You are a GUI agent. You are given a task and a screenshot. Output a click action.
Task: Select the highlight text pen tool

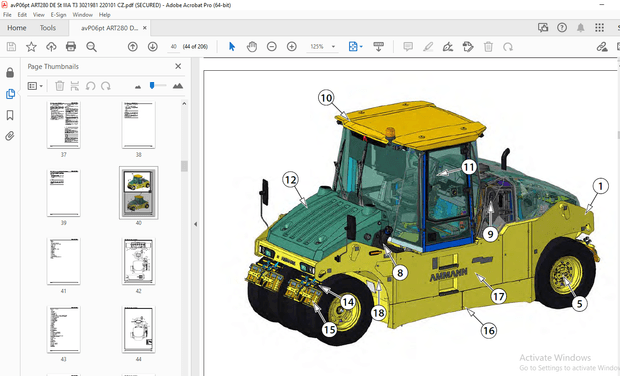(428, 47)
